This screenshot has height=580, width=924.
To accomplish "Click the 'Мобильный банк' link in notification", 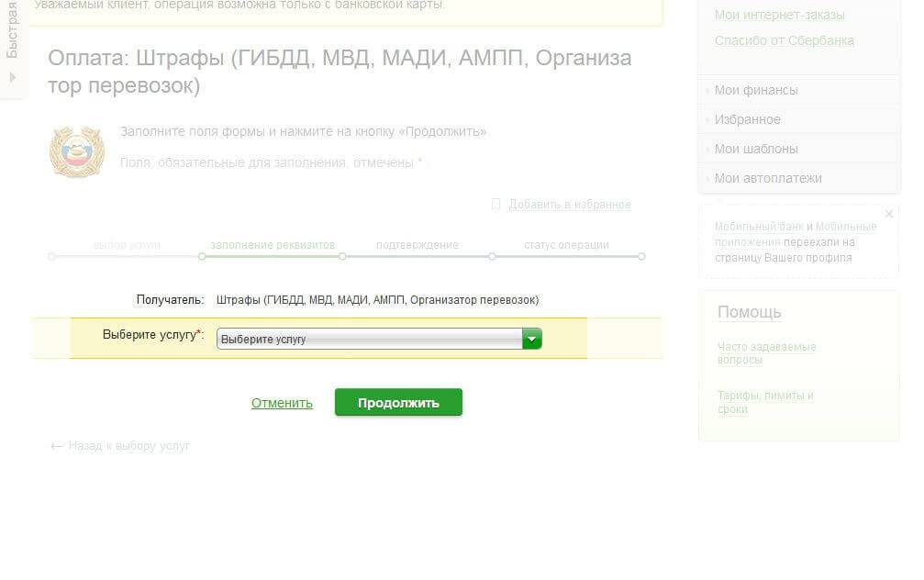I will click(759, 227).
